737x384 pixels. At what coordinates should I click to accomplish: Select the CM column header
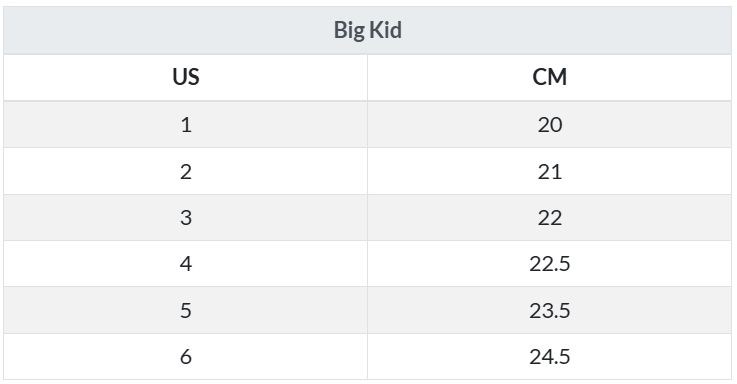tap(549, 78)
